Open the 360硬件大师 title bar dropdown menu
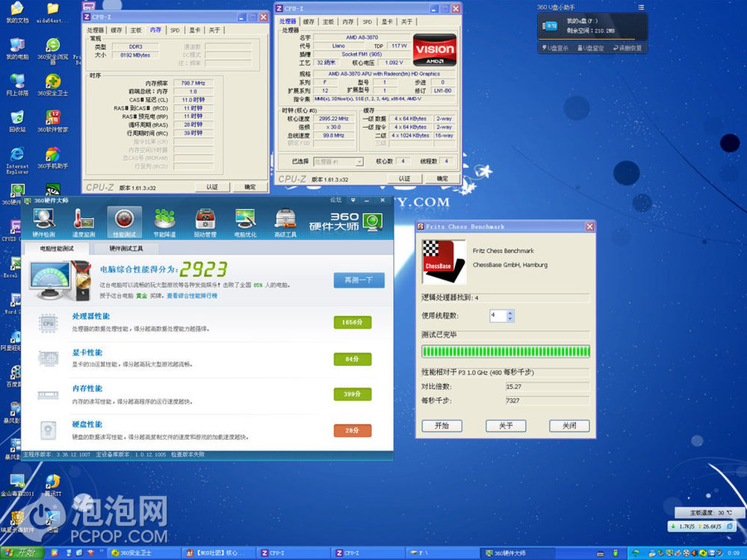Image resolution: width=747 pixels, height=560 pixels. [353, 200]
